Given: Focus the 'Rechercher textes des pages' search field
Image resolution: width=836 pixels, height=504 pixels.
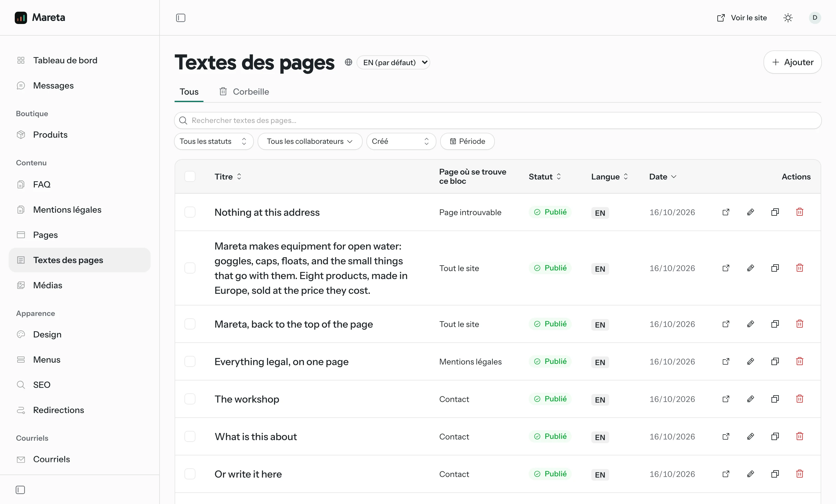Looking at the screenshot, I should (x=498, y=120).
